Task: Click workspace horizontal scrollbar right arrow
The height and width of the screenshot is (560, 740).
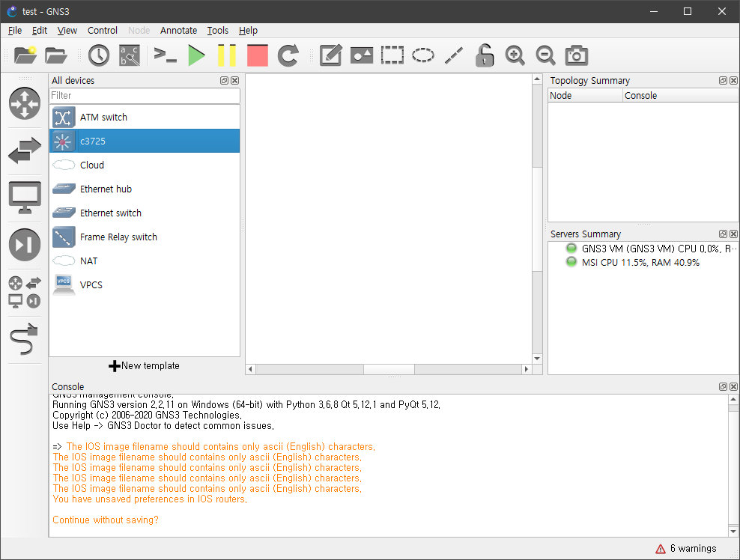Action: pyautogui.click(x=527, y=369)
